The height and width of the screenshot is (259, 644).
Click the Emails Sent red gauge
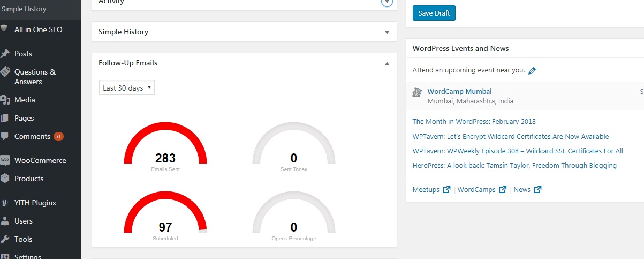165,144
